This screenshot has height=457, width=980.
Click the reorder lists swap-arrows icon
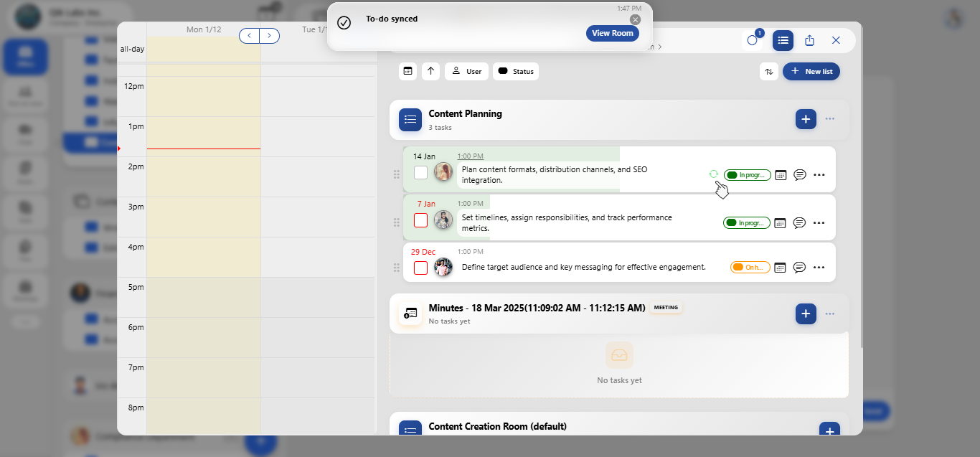[x=769, y=72]
